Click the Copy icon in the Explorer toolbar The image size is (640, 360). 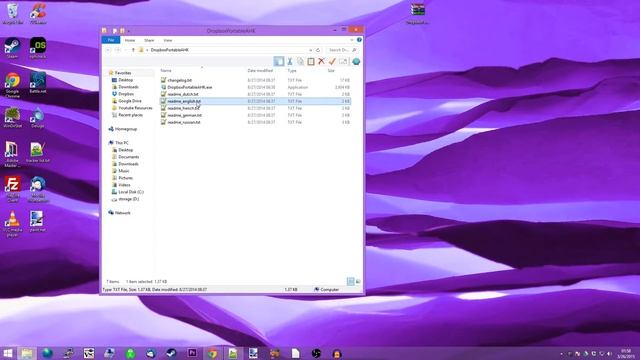click(x=300, y=62)
